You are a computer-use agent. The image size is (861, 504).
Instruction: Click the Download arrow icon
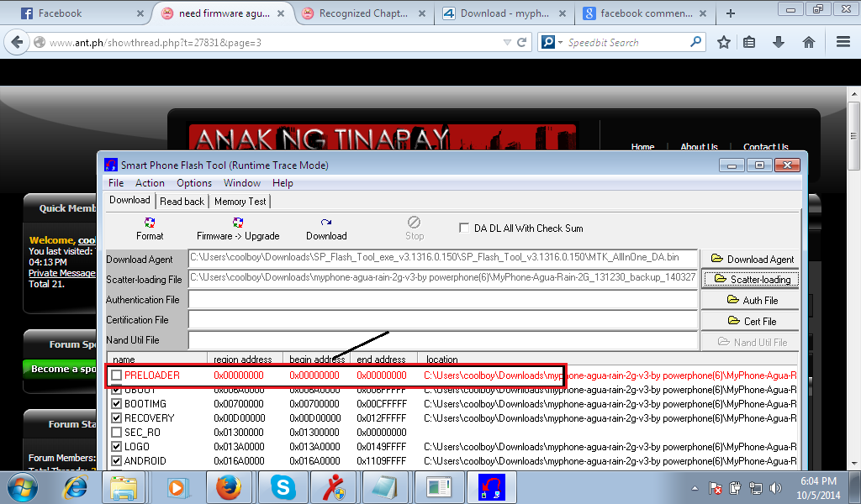point(326,223)
